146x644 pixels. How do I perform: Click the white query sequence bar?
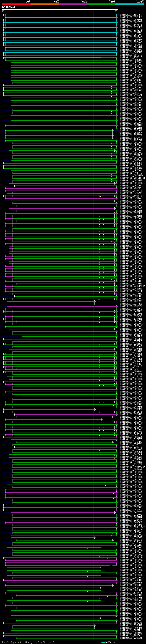click(60, 10)
